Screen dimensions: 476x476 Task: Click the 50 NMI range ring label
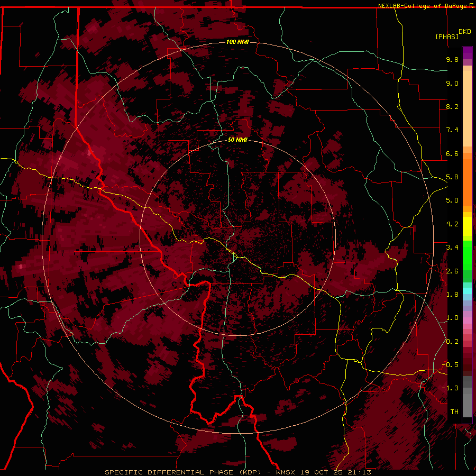(x=237, y=140)
